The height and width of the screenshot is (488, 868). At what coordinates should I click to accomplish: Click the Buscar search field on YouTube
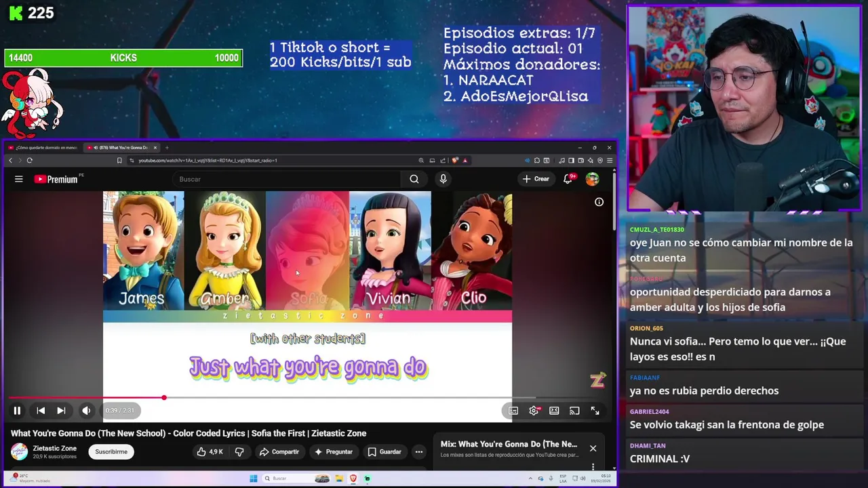(288, 179)
